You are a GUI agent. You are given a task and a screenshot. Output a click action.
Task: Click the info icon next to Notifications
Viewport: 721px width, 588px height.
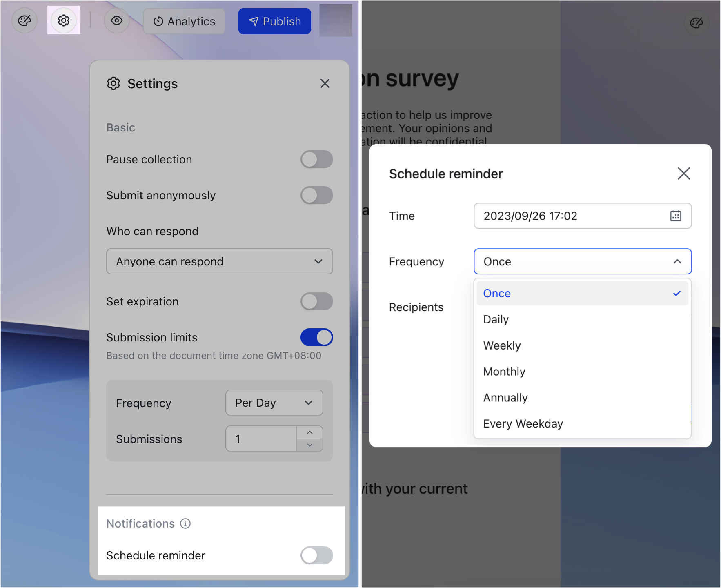185,523
